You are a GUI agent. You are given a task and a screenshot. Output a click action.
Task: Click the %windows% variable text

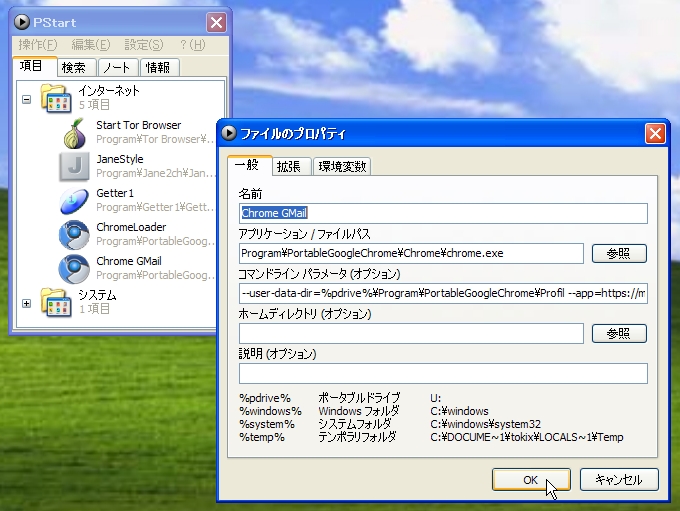click(x=270, y=411)
